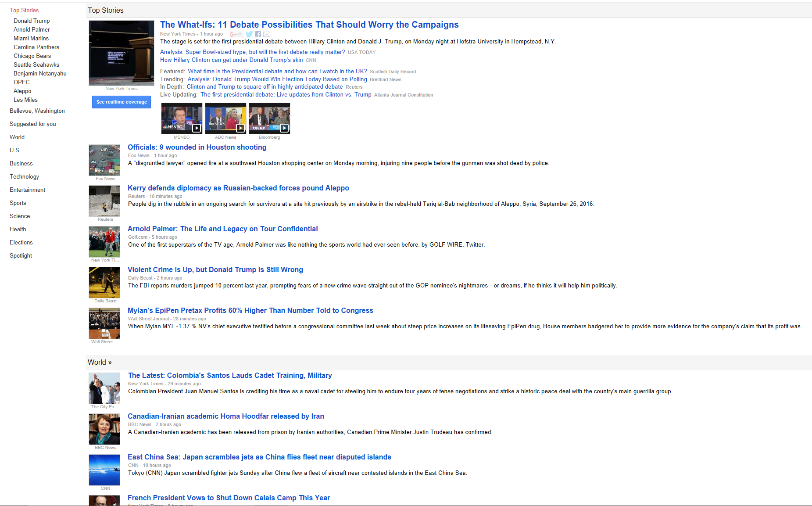Go to Spotlight section
The image size is (812, 506).
21,255
